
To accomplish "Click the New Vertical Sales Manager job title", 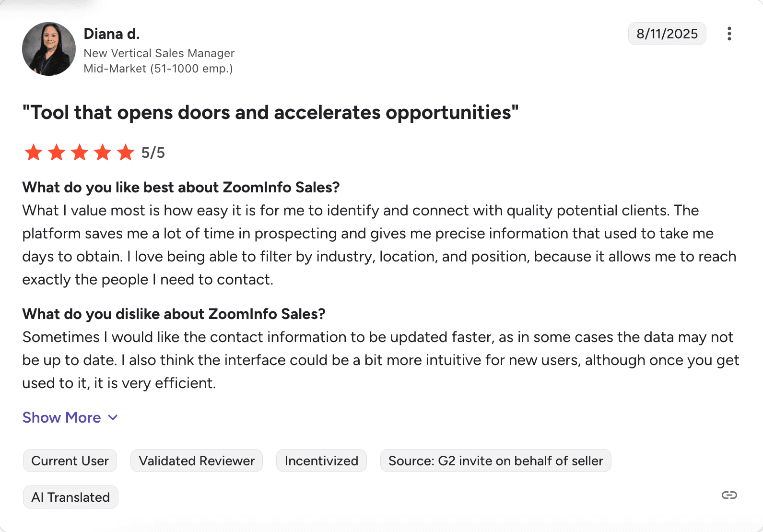I will [159, 53].
